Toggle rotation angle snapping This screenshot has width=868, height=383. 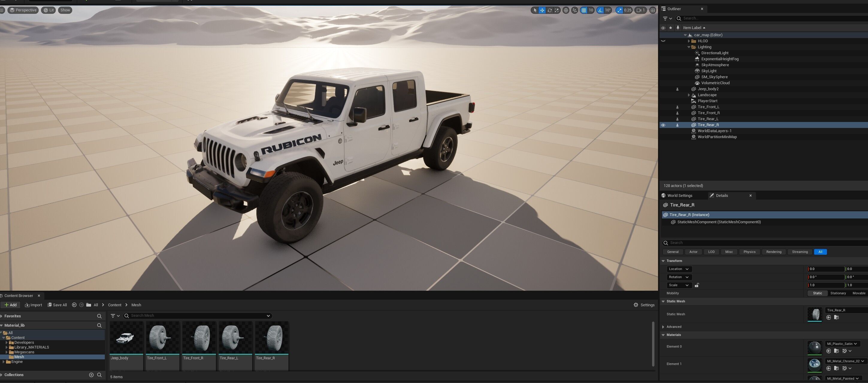click(601, 10)
